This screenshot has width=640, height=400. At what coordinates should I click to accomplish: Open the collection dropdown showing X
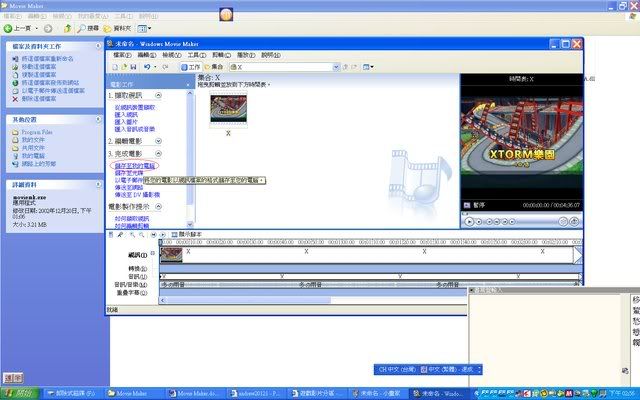click(x=283, y=66)
